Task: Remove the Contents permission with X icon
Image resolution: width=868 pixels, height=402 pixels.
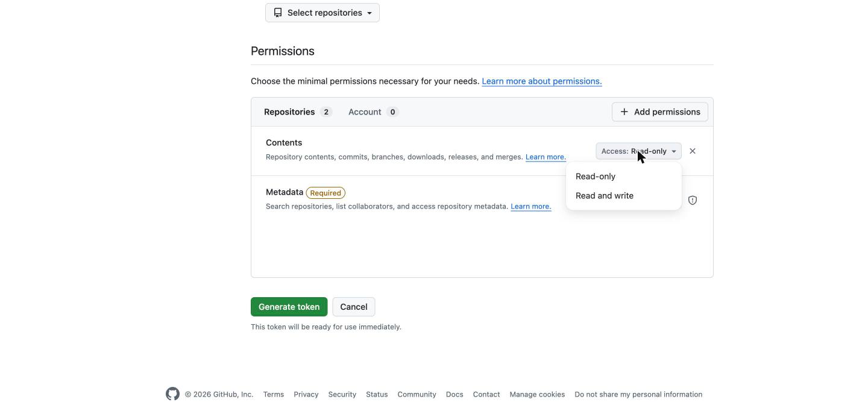Action: [693, 151]
